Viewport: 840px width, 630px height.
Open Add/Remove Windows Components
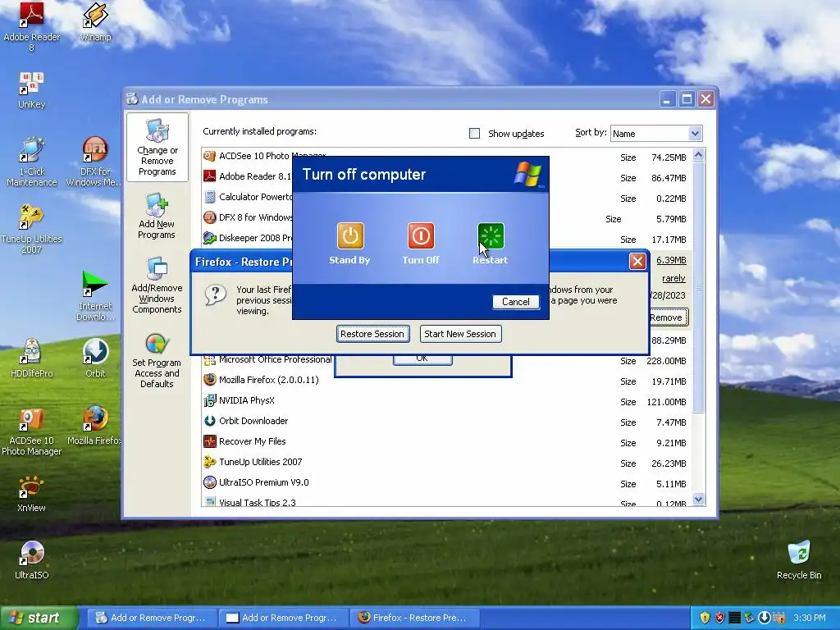(157, 285)
